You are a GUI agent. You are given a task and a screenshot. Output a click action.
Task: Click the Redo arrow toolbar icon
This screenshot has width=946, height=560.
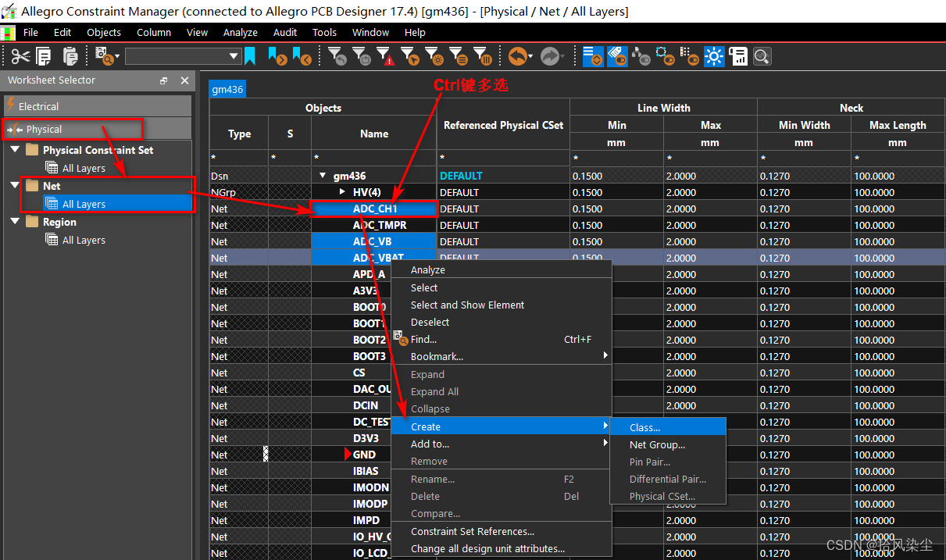click(x=551, y=56)
